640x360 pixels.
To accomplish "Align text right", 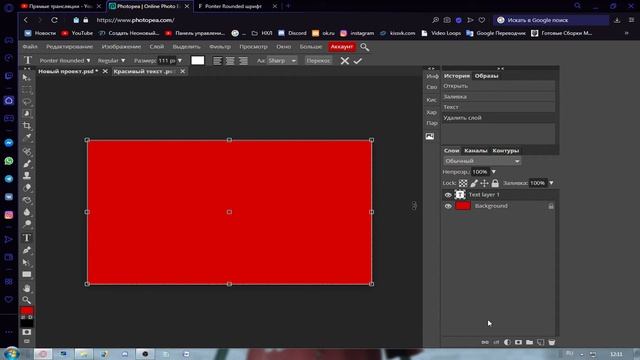I will (243, 61).
